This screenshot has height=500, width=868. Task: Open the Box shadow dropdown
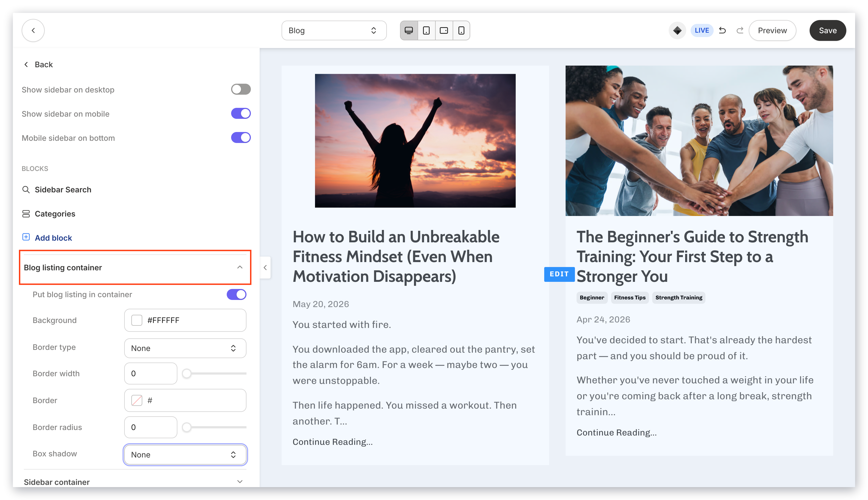coord(185,454)
